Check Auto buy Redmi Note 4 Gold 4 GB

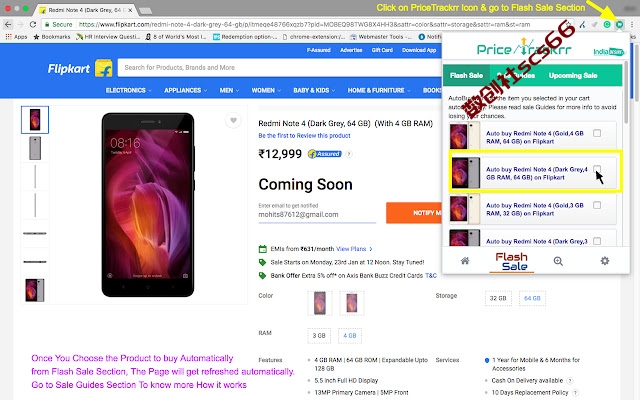pyautogui.click(x=597, y=133)
